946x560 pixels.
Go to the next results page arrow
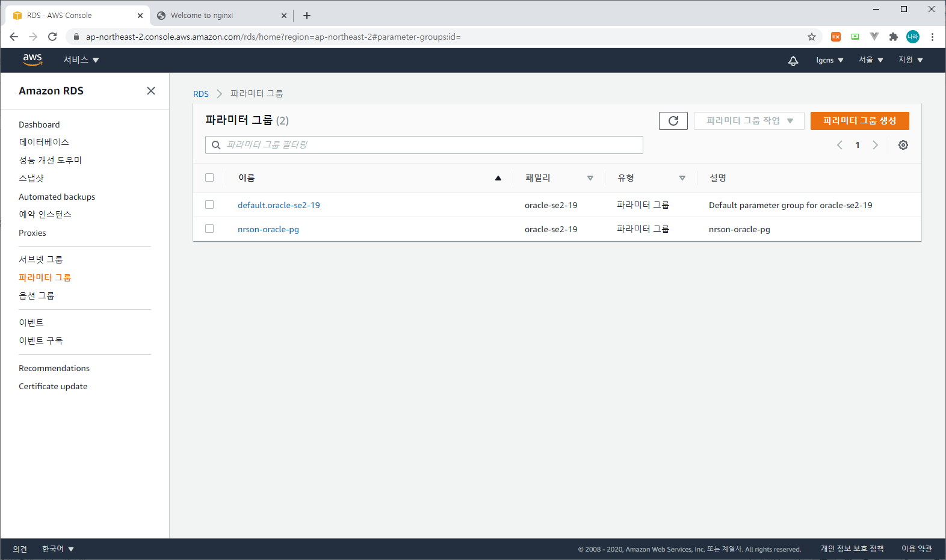[x=876, y=145]
